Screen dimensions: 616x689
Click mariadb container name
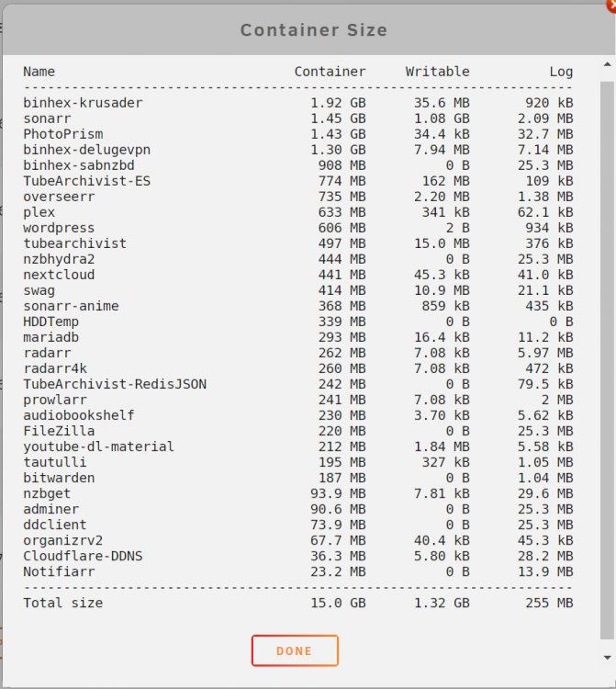[x=50, y=337]
